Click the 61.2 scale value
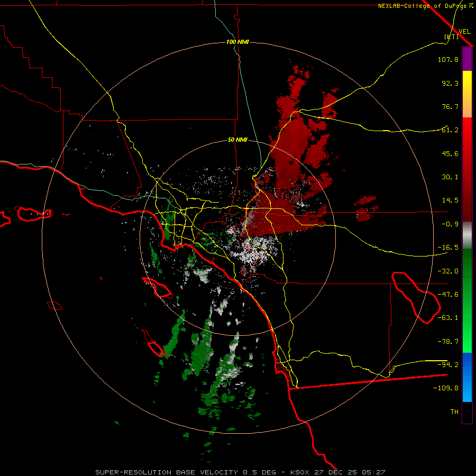The height and width of the screenshot is (476, 476). (450, 130)
